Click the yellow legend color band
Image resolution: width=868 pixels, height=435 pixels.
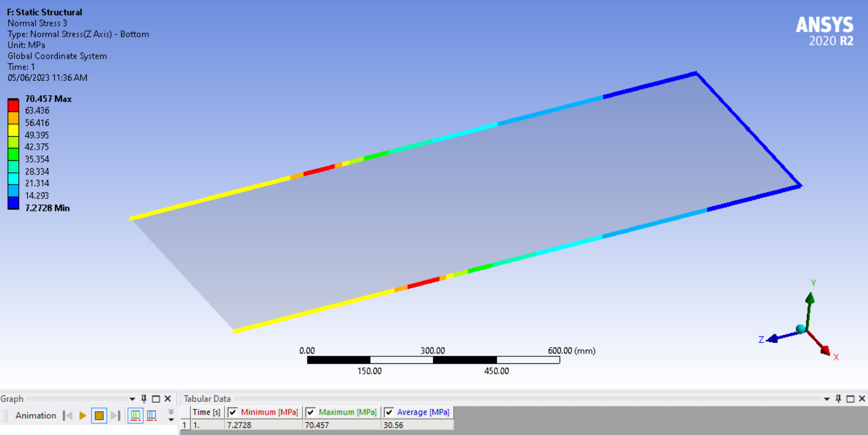coord(13,129)
